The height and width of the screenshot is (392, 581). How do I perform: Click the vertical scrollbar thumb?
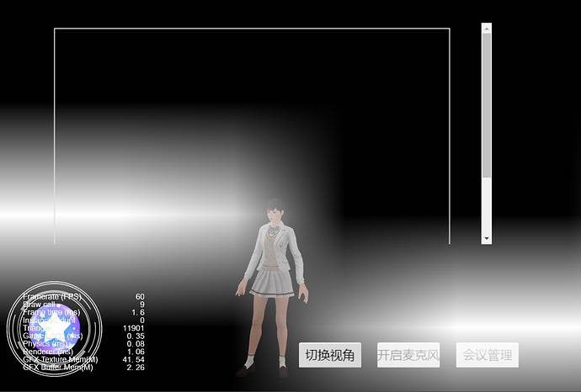[487, 105]
